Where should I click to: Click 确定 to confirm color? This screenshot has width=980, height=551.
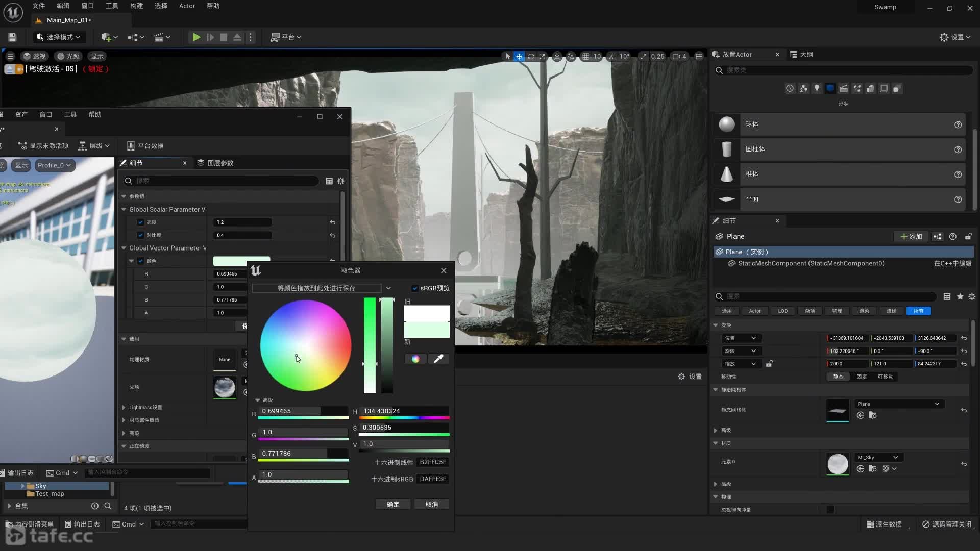(x=393, y=505)
